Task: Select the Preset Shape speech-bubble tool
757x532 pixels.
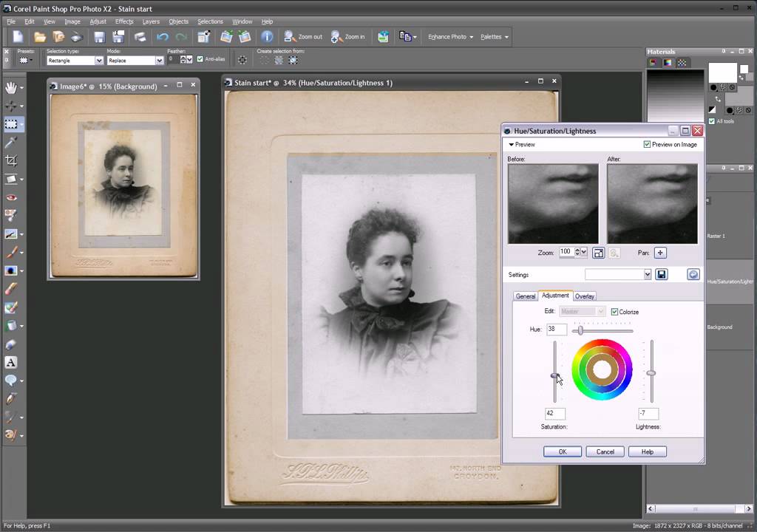Action: [11, 381]
